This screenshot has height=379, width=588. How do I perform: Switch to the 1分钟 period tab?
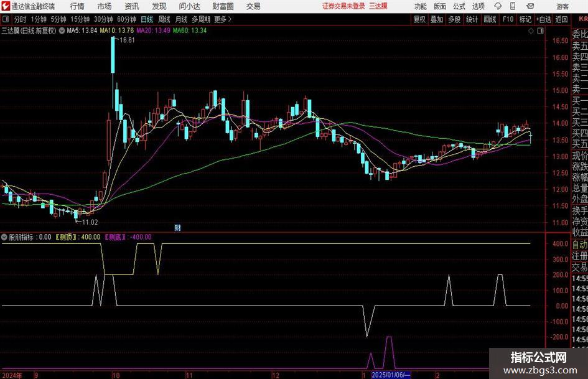pos(38,19)
